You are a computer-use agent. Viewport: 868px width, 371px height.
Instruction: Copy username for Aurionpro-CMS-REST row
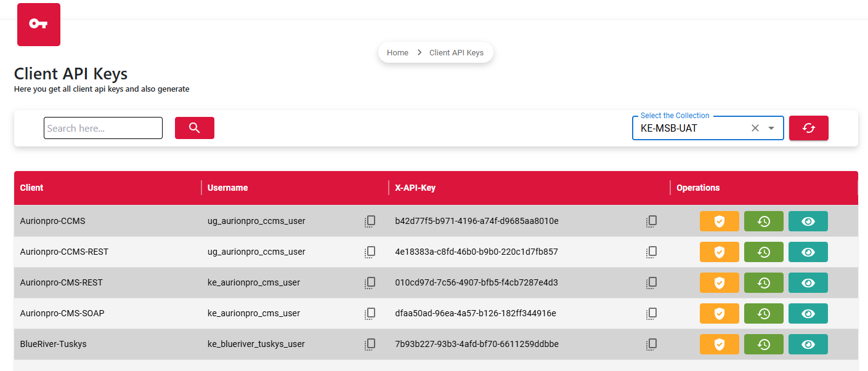coord(370,282)
